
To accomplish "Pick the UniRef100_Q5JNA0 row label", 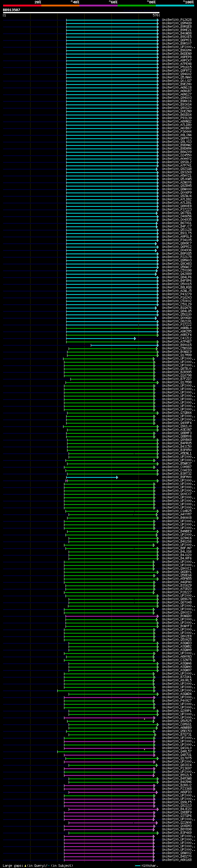I will (x=176, y=78).
